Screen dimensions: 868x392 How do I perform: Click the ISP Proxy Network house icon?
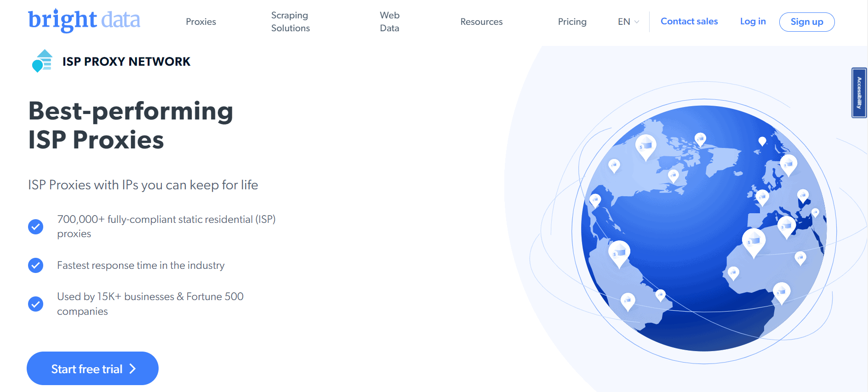click(42, 61)
